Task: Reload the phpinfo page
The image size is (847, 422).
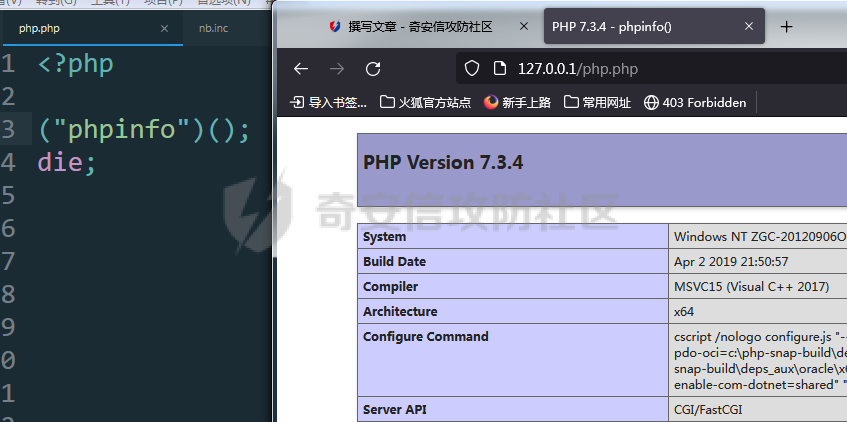Action: [373, 69]
